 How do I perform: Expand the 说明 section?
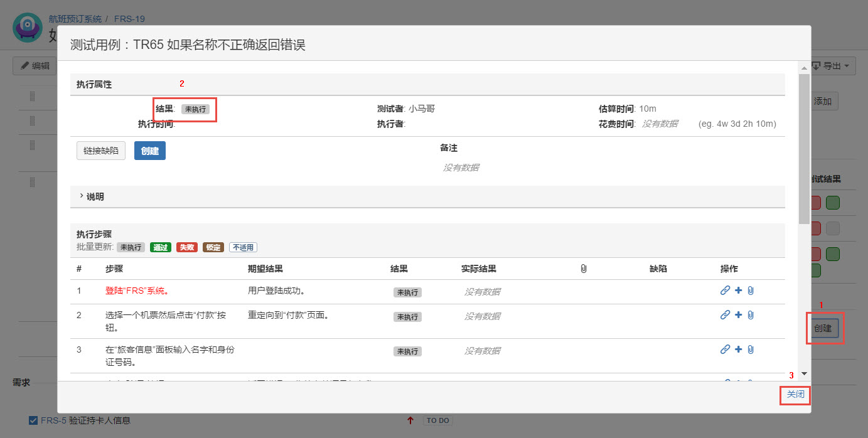92,196
